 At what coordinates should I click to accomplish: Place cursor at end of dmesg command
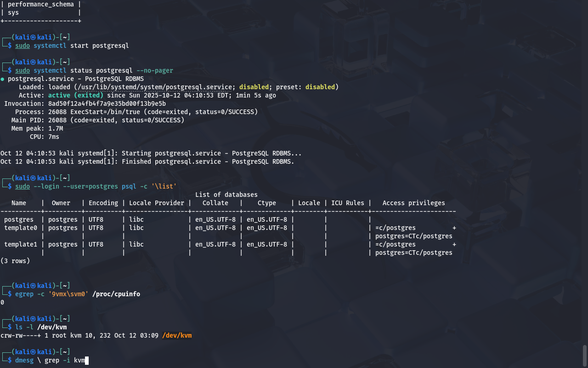(86, 361)
